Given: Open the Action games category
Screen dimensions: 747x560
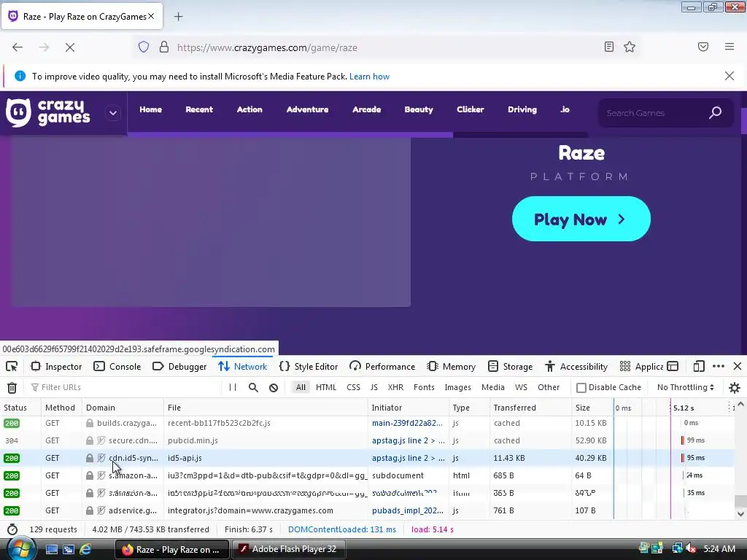Looking at the screenshot, I should click(249, 109).
